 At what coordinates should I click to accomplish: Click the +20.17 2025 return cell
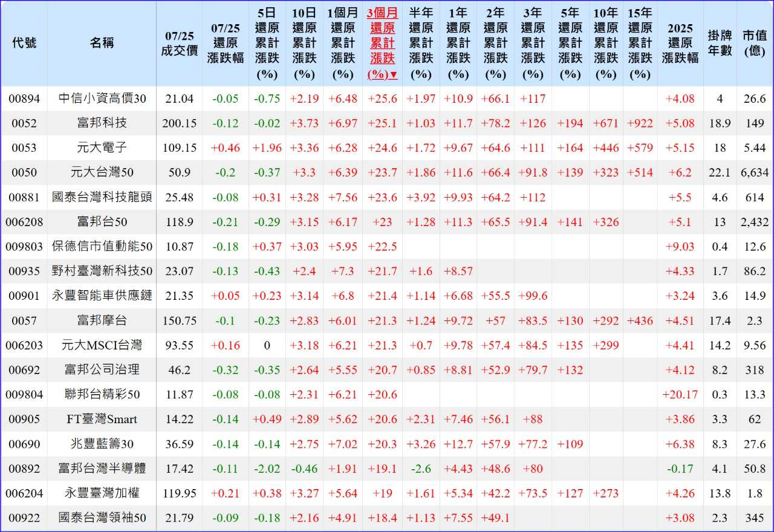[680, 395]
